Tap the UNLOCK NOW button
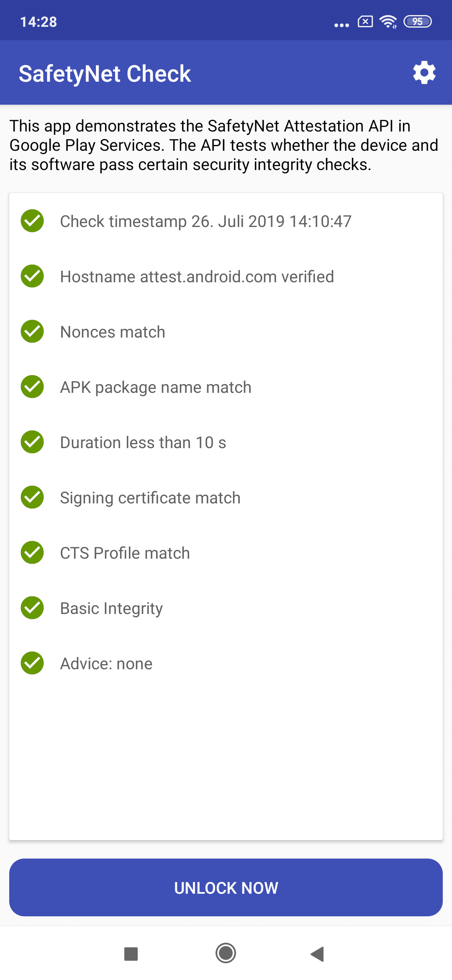 click(226, 887)
